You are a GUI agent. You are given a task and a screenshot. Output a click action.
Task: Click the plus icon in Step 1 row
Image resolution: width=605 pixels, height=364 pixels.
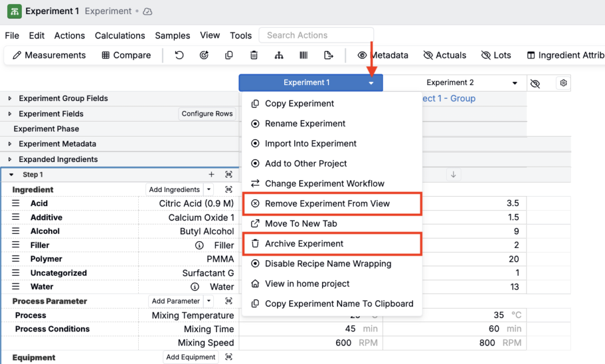click(212, 175)
